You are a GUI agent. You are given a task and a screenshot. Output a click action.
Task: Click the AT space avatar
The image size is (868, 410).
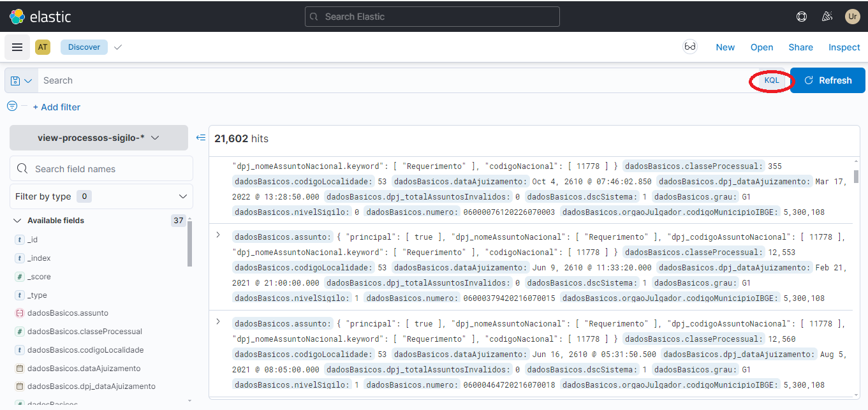(x=43, y=47)
